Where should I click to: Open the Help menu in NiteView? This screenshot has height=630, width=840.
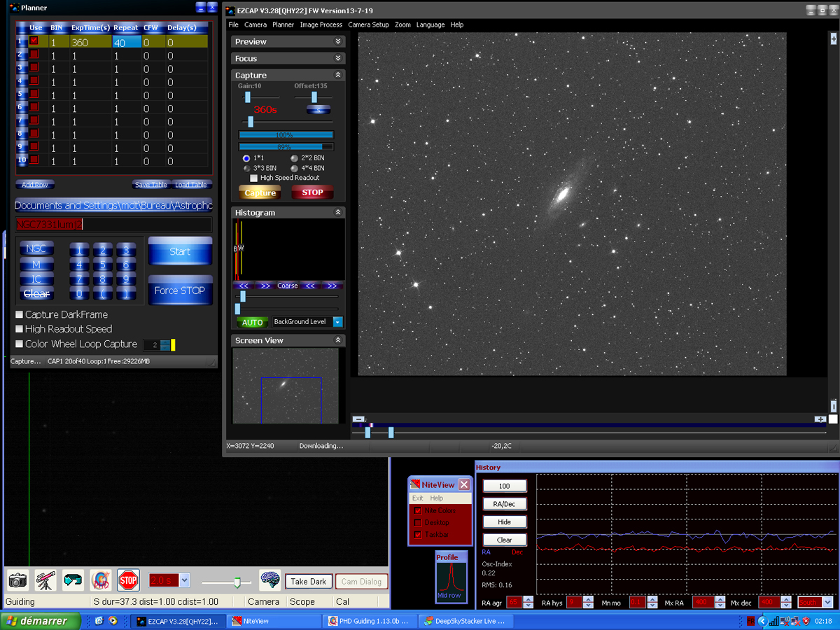coord(437,498)
